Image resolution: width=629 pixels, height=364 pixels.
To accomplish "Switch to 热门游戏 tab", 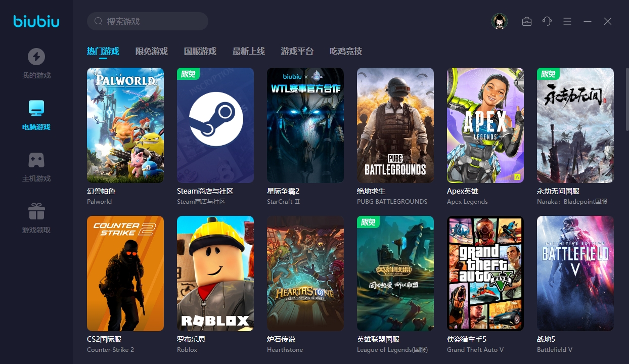I will click(x=103, y=51).
